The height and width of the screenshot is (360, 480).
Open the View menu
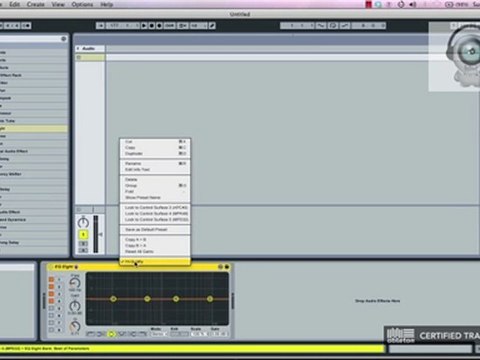(58, 5)
